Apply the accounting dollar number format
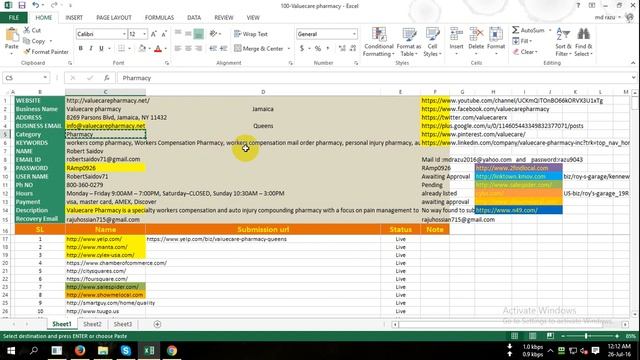Screen dimensions: 640x360 tap(302, 49)
